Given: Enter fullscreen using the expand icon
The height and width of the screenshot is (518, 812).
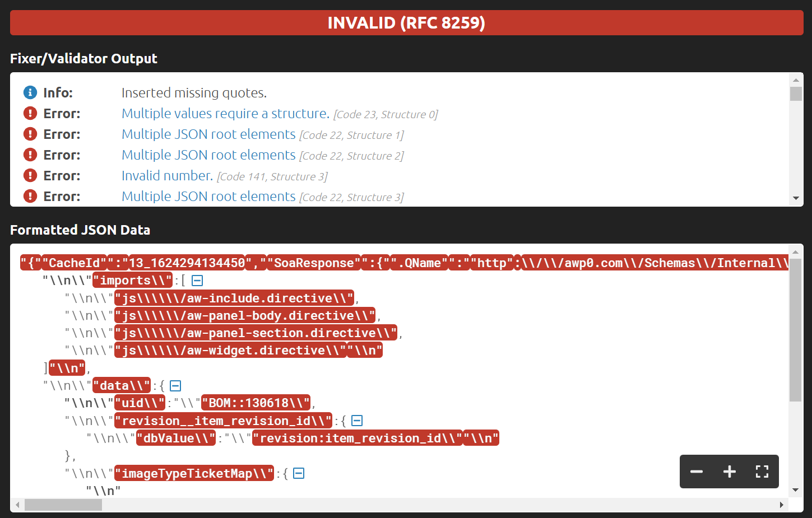Looking at the screenshot, I should point(762,472).
